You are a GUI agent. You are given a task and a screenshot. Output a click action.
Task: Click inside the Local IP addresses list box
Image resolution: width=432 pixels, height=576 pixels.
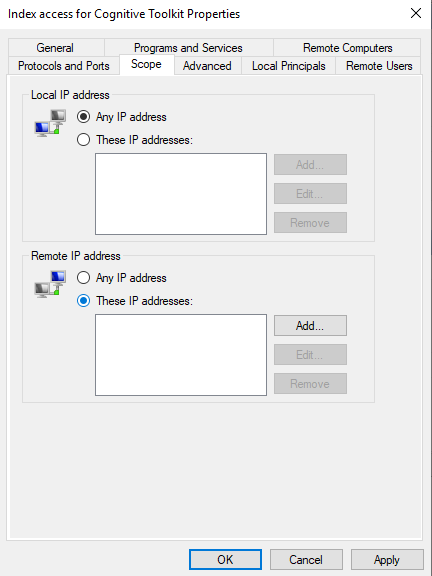(181, 194)
